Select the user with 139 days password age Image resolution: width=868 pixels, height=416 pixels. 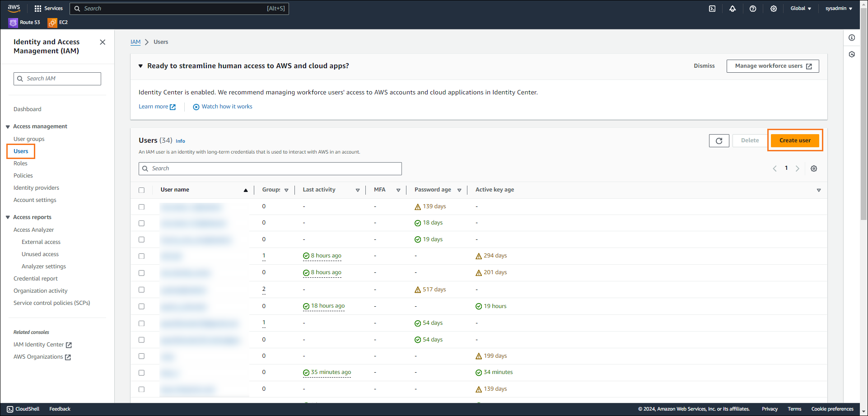[x=141, y=207]
